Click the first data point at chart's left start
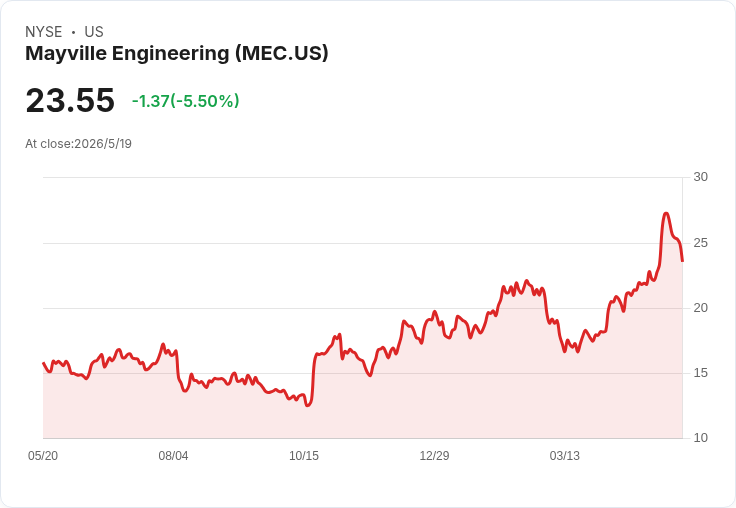The image size is (736, 508). pyautogui.click(x=43, y=363)
